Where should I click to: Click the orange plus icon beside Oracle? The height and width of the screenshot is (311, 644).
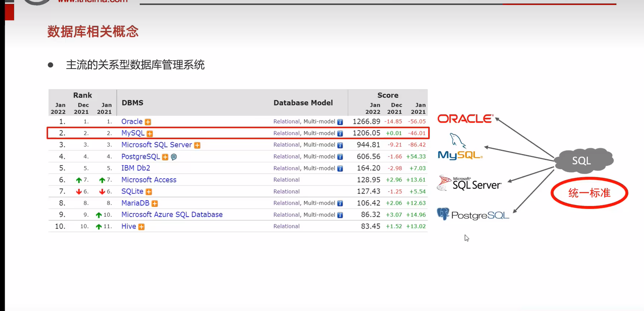coord(148,122)
